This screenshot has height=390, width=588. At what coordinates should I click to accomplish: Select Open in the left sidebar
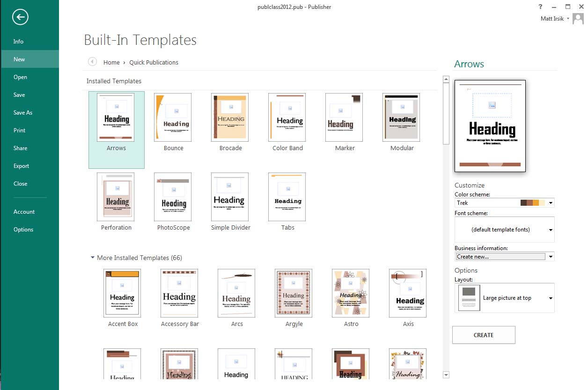tap(20, 77)
